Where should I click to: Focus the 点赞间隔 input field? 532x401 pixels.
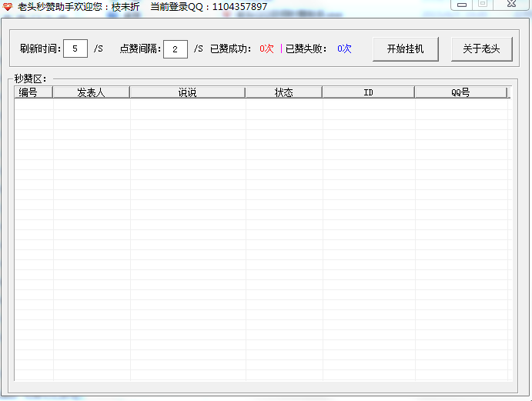pos(176,49)
